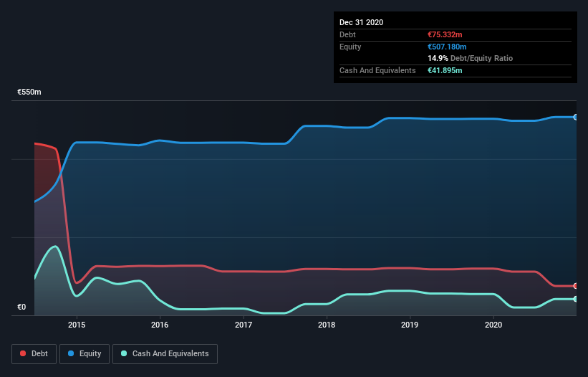Screen dimensions: 588x377
Task: Click the Equity label in the tooltip
Action: pyautogui.click(x=350, y=47)
